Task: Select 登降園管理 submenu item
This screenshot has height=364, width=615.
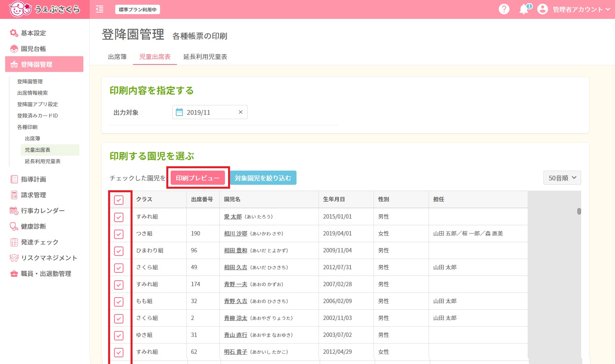Action: click(x=30, y=81)
